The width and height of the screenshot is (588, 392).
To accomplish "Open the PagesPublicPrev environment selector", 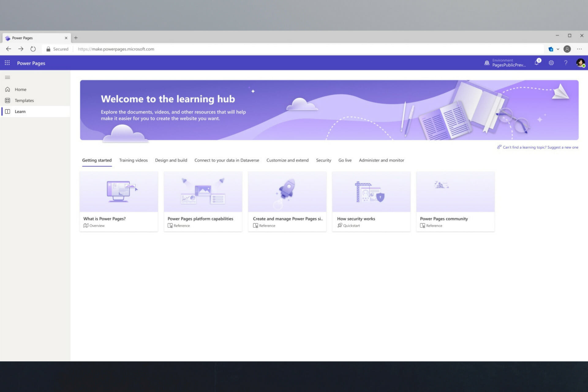I will (509, 63).
